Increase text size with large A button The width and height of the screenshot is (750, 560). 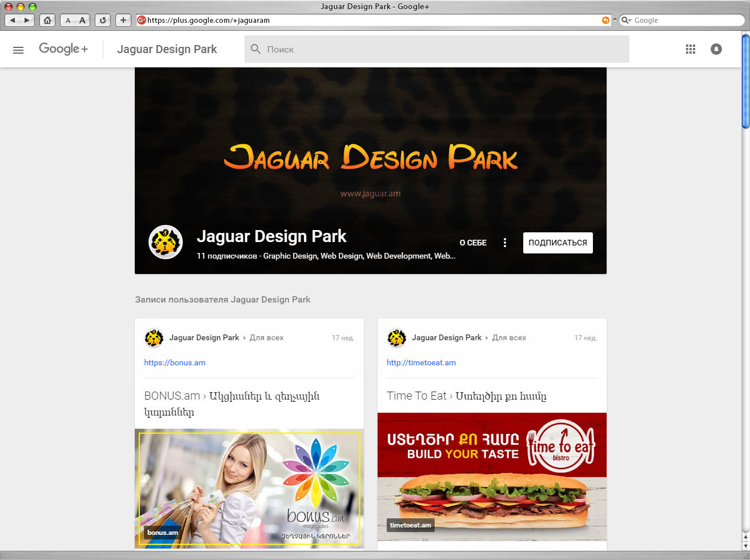(x=82, y=20)
